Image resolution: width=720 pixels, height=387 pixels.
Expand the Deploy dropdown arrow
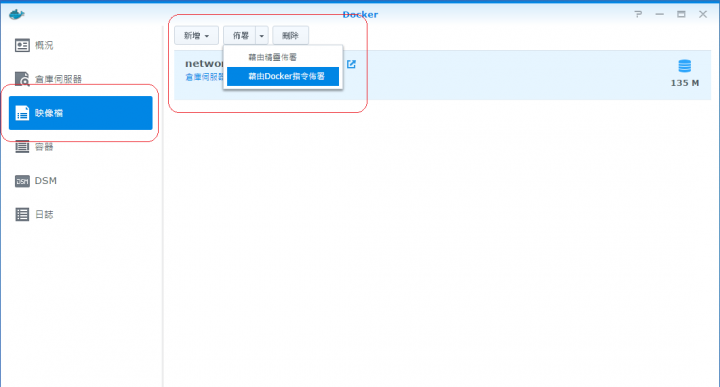point(262,35)
